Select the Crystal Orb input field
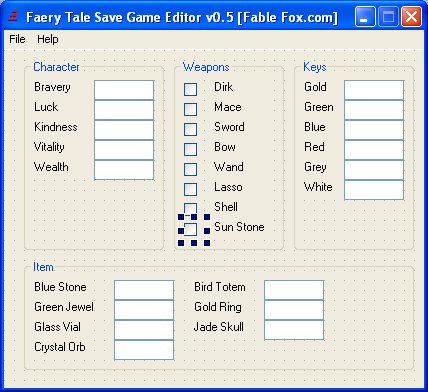 coord(144,350)
